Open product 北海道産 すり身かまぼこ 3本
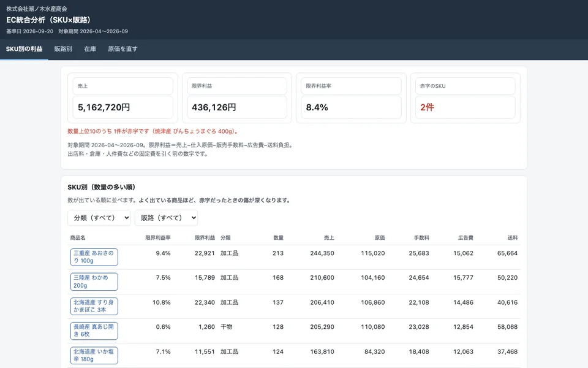Image resolution: width=588 pixels, height=368 pixels. pos(94,306)
